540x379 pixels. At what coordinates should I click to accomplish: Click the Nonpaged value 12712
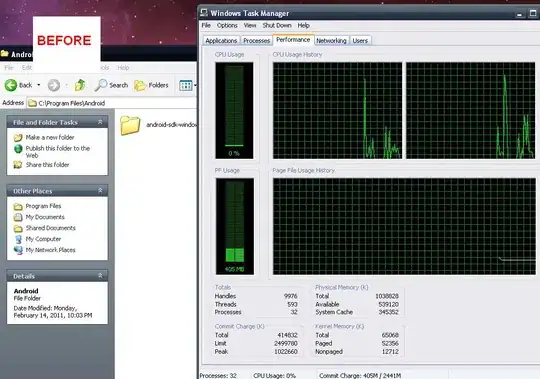tap(390, 351)
